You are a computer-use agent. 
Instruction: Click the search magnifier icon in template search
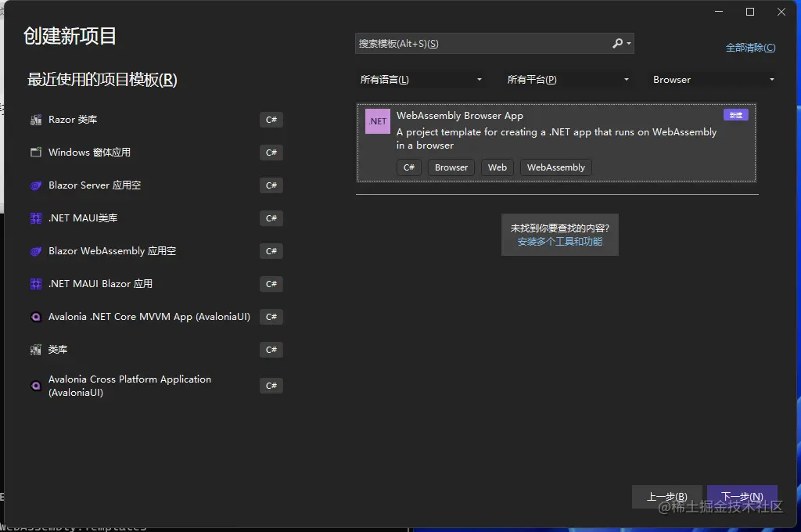pos(618,44)
